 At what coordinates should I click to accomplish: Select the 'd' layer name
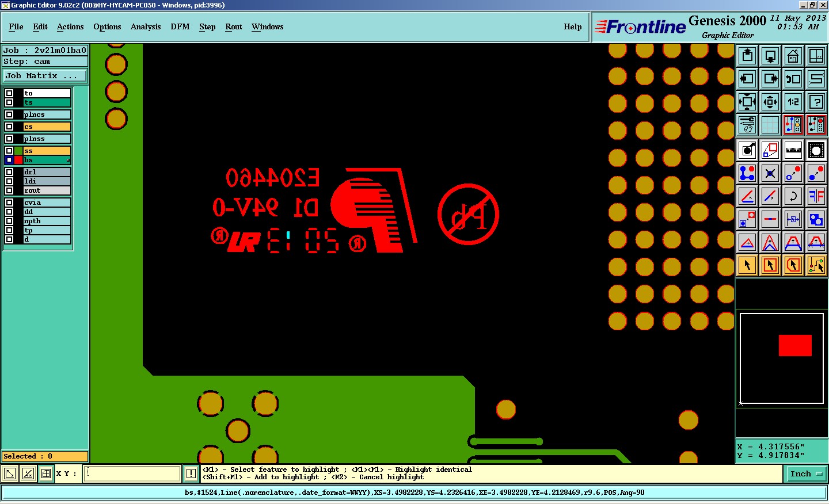click(47, 239)
